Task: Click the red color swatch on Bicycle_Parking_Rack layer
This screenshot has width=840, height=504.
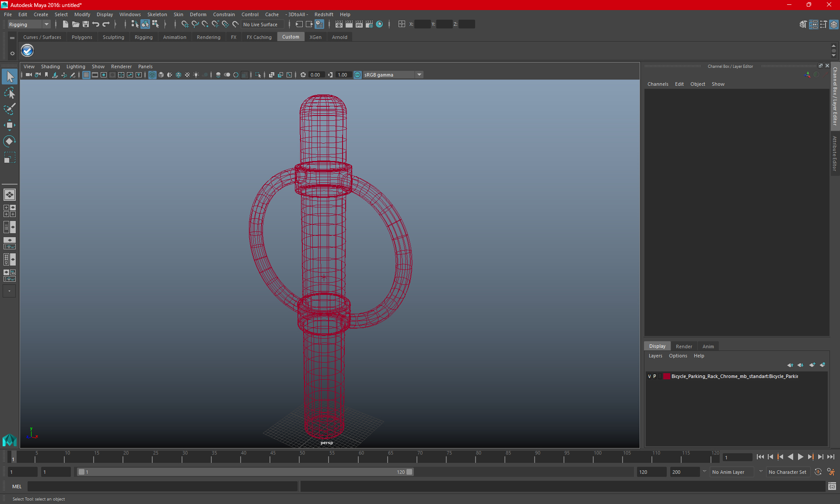Action: [667, 376]
